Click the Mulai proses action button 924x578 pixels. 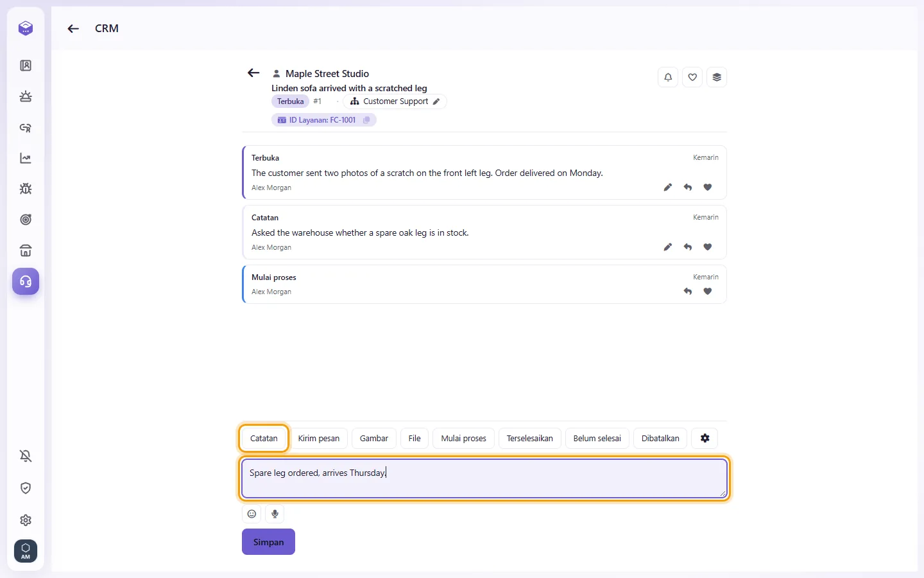[x=464, y=439]
